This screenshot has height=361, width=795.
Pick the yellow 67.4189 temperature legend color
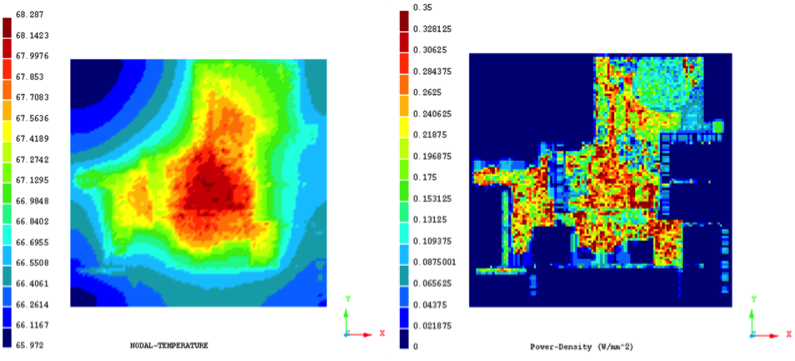pyautogui.click(x=7, y=131)
